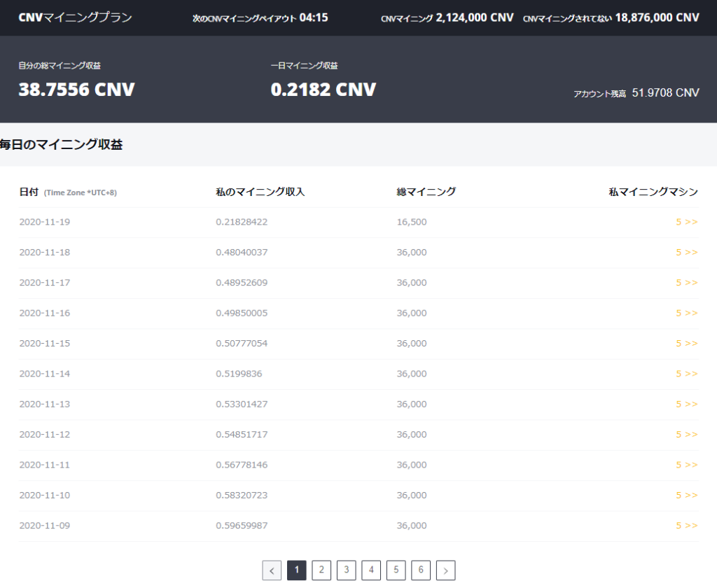Screen dimensions: 717x588
Task: Click date cell 2020-11-10
Action: pyautogui.click(x=45, y=495)
